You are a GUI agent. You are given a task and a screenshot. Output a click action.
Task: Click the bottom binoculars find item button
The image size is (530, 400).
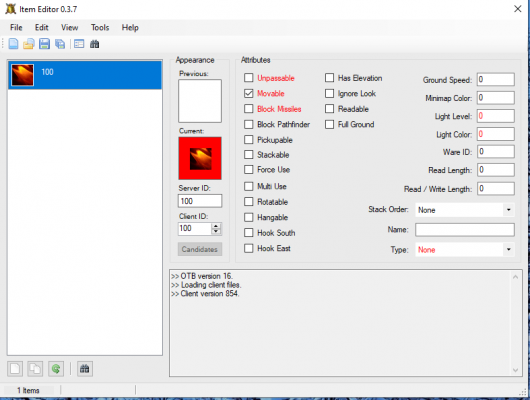click(x=85, y=369)
